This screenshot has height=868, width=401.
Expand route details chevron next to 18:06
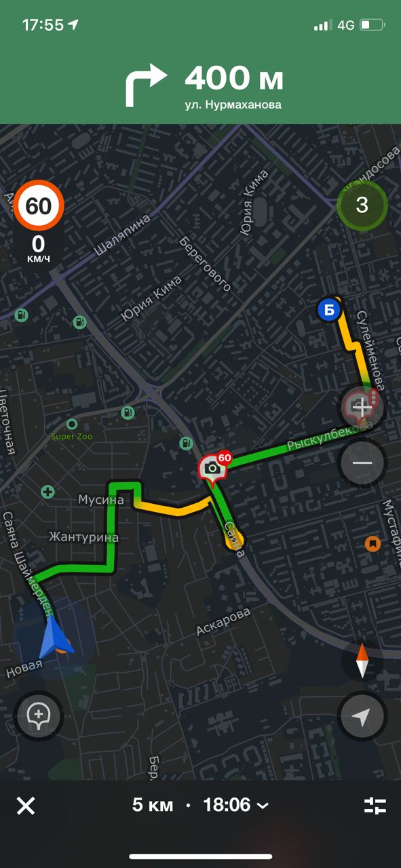pyautogui.click(x=263, y=806)
